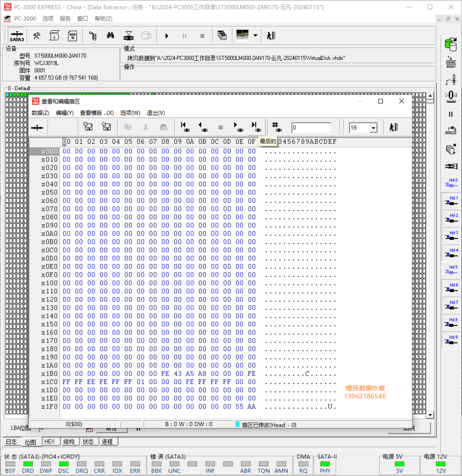Jump to first sector in sector editor
Viewport: 462px width, 476px height.
point(185,127)
